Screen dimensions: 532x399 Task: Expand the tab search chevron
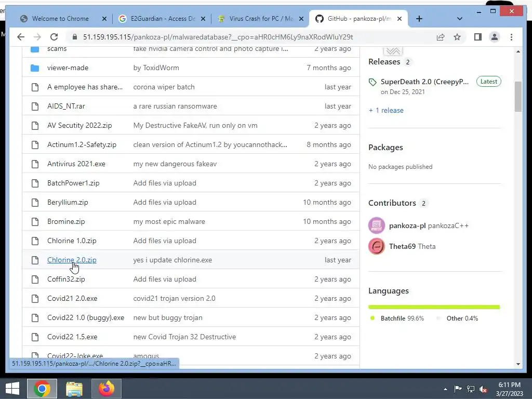coord(459,19)
